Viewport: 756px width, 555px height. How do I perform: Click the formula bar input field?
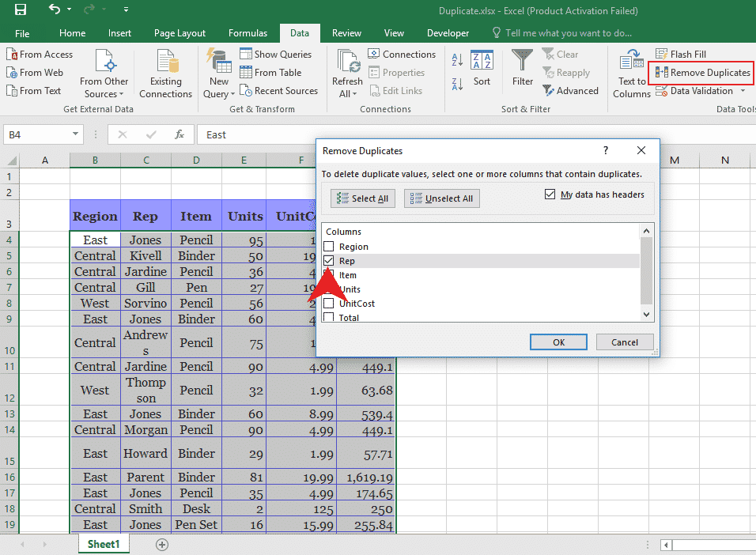tap(253, 135)
